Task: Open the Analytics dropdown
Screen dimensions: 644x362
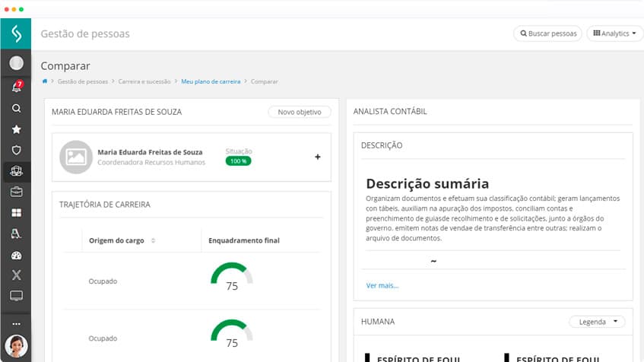Action: (x=614, y=33)
